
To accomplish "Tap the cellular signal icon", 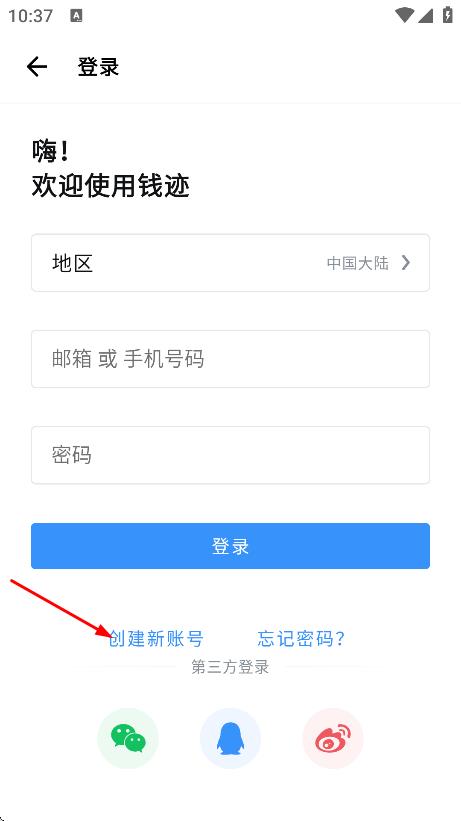I will click(x=425, y=15).
